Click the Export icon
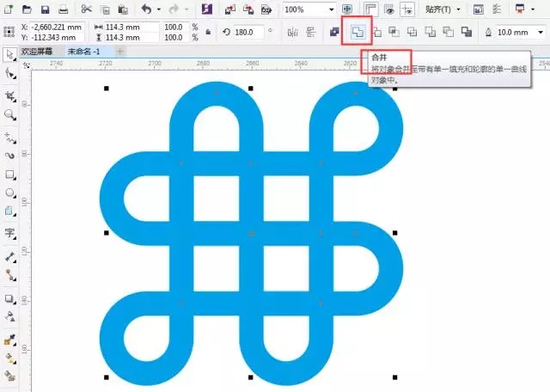The image size is (550, 392). 248,9
